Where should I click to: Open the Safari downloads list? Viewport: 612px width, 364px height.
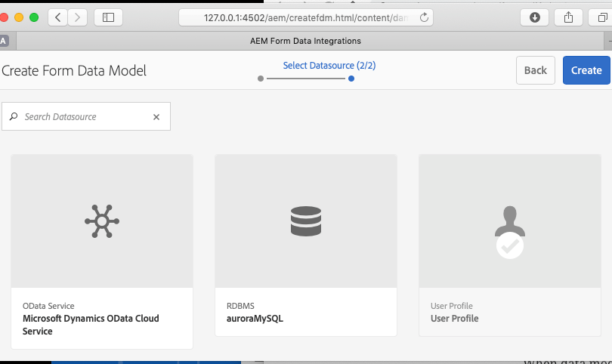tap(534, 17)
